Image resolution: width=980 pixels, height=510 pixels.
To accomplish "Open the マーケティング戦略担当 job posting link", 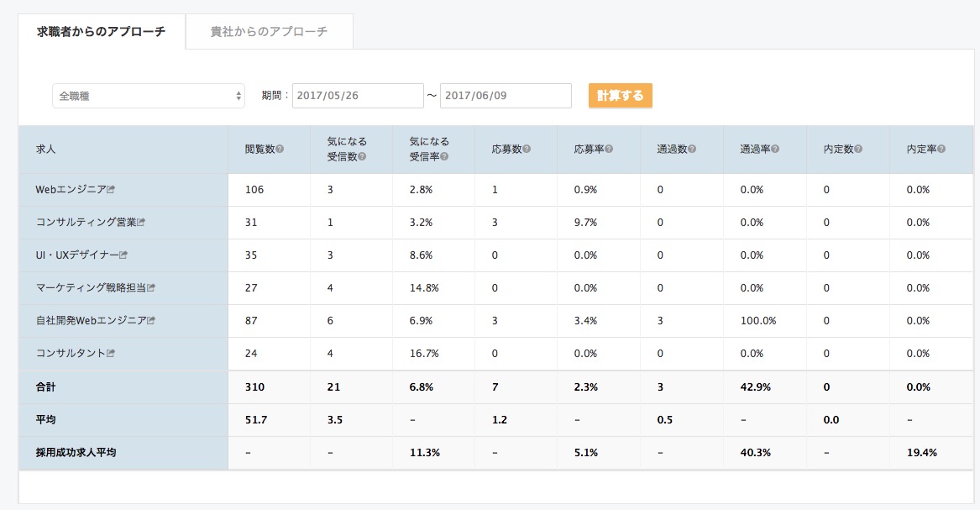I will [x=92, y=287].
